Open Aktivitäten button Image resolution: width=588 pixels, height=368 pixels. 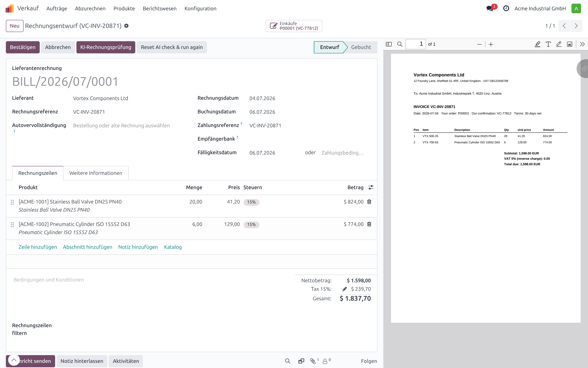point(126,361)
